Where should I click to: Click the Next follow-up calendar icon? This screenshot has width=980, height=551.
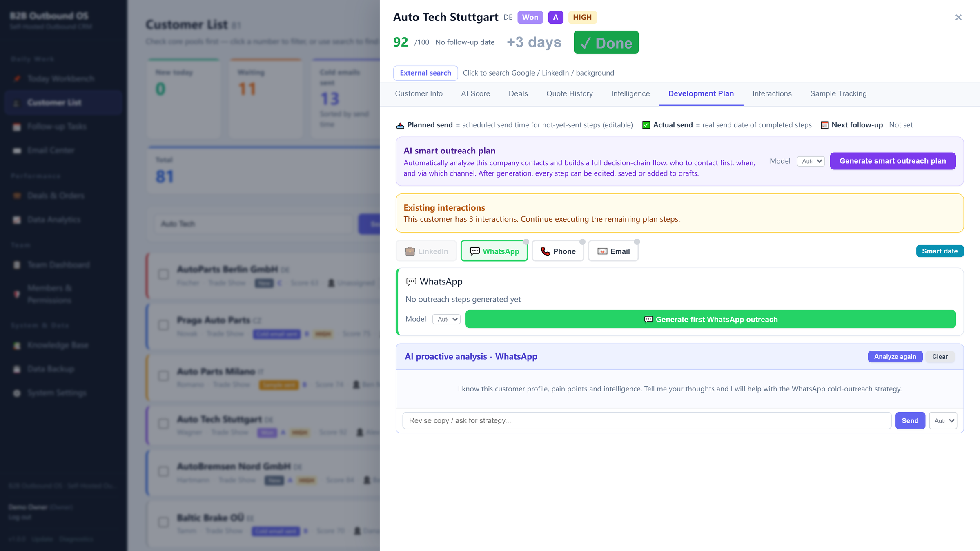click(824, 125)
